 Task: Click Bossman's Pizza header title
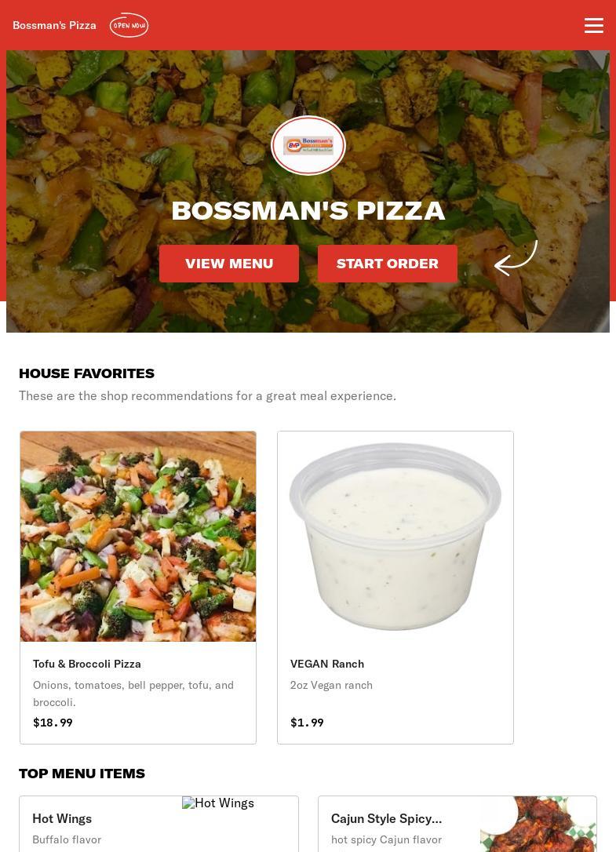coord(54,25)
